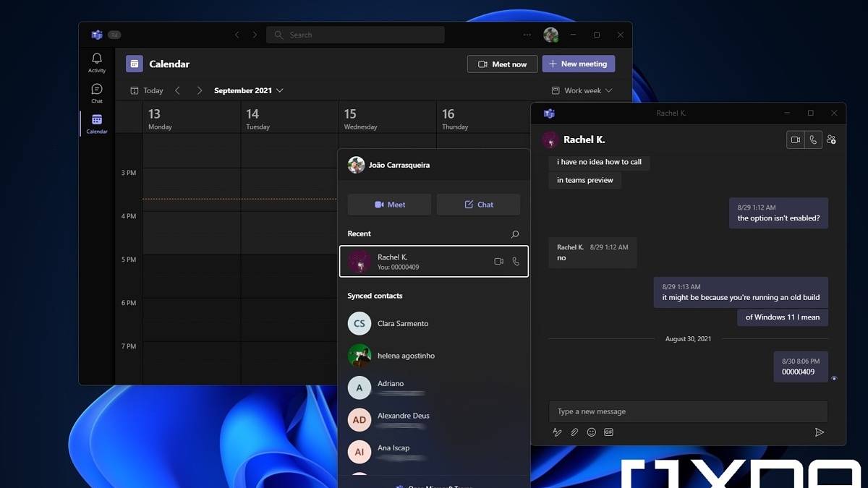Image resolution: width=868 pixels, height=488 pixels.
Task: Jump to Today in the calendar
Action: [147, 90]
